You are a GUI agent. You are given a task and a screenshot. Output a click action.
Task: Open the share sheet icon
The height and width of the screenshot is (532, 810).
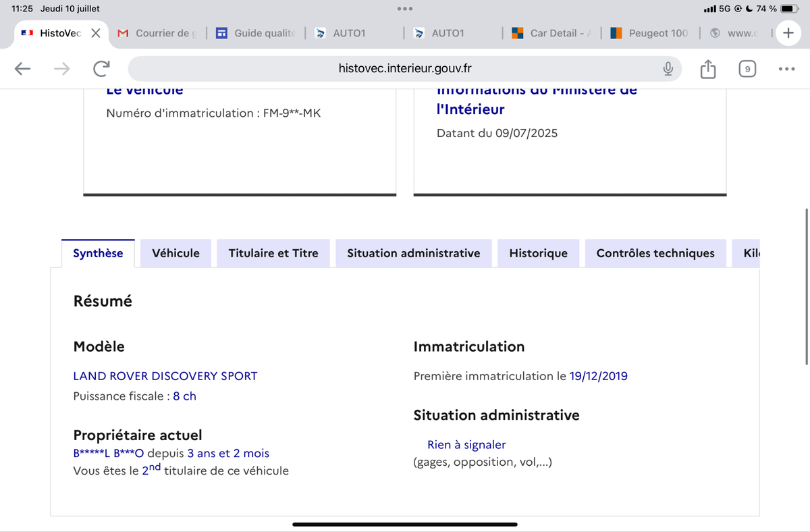click(707, 69)
